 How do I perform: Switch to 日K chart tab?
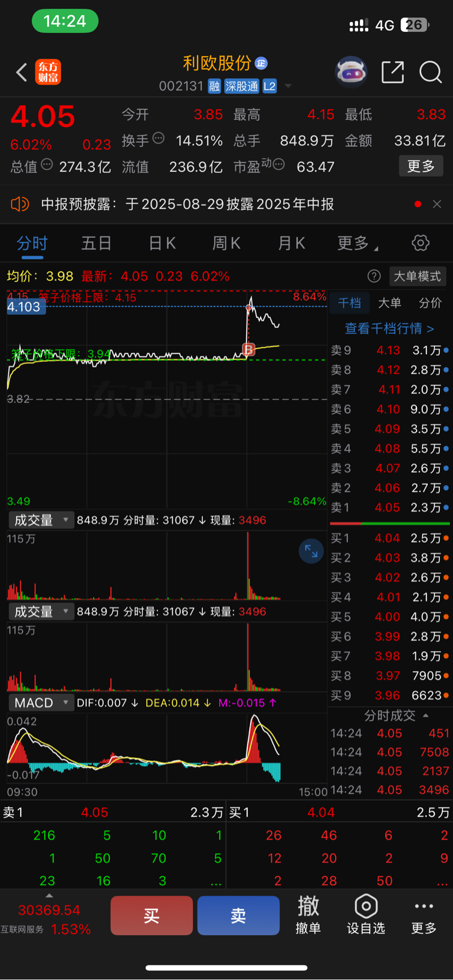click(162, 243)
